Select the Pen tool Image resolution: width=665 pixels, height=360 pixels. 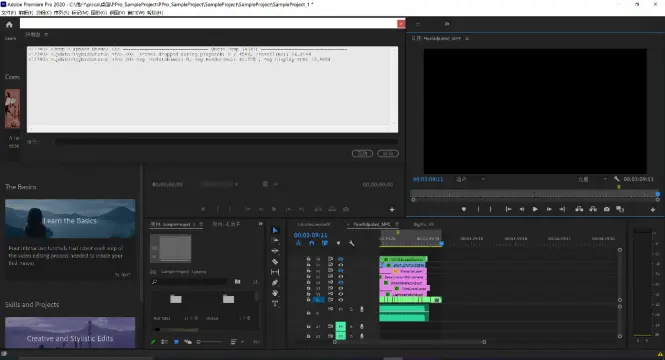275,282
